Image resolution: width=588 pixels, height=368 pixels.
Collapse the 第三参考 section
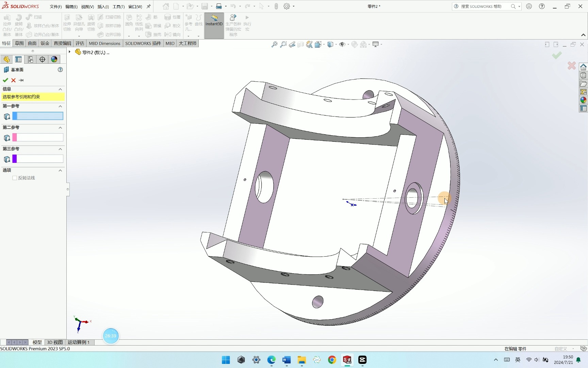[60, 149]
